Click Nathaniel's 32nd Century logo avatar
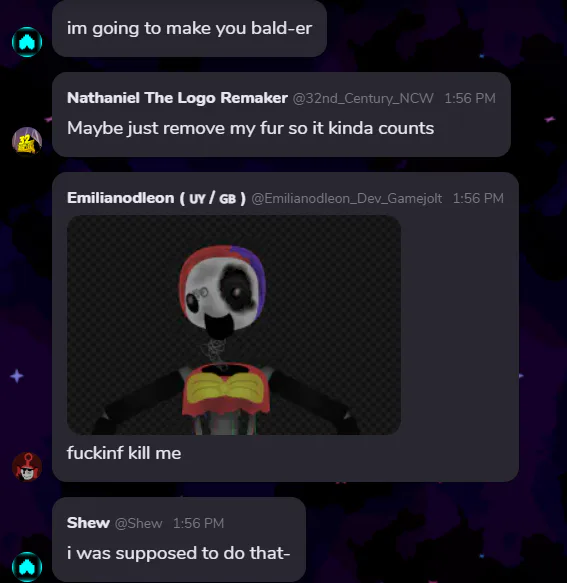The image size is (567, 583). tap(27, 141)
